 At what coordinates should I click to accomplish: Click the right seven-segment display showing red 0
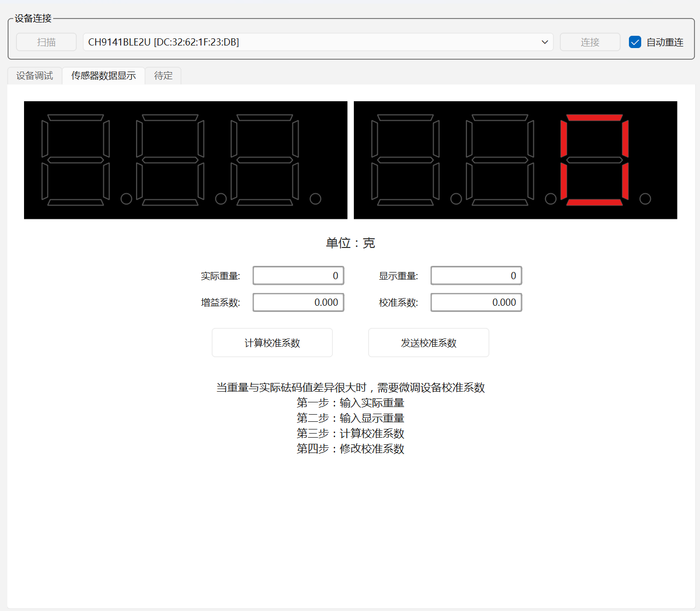tap(515, 160)
